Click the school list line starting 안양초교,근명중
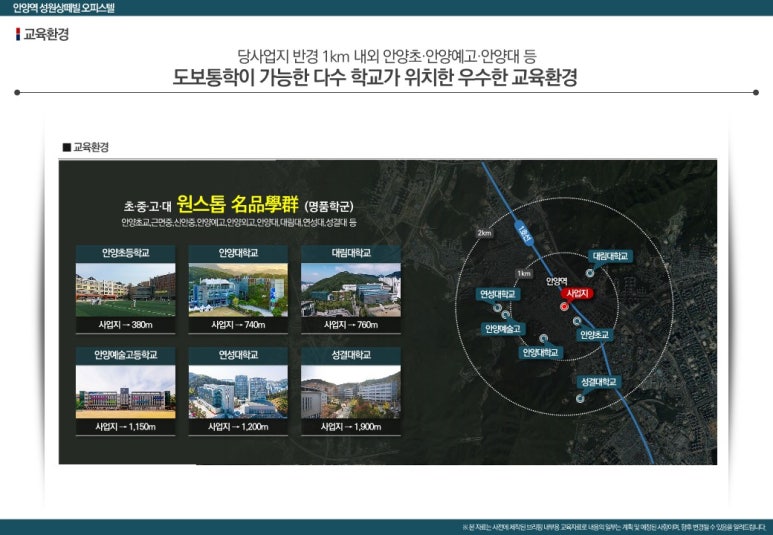 coord(239,222)
